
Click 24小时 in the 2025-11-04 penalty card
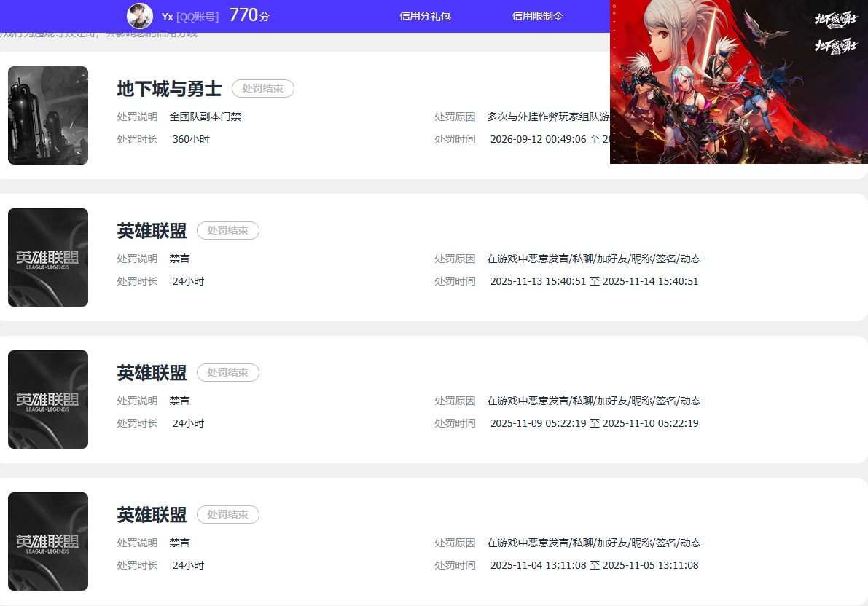pyautogui.click(x=188, y=566)
